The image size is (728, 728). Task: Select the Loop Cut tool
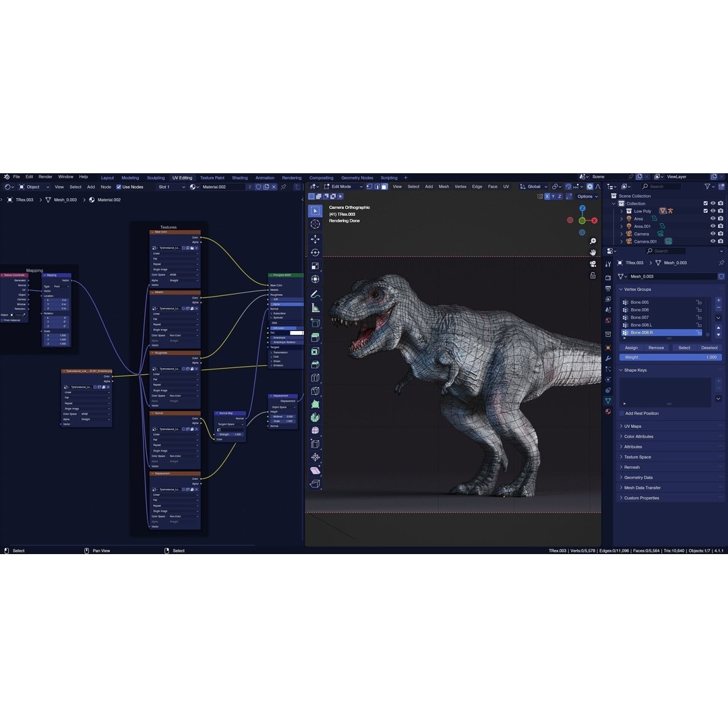[315, 378]
